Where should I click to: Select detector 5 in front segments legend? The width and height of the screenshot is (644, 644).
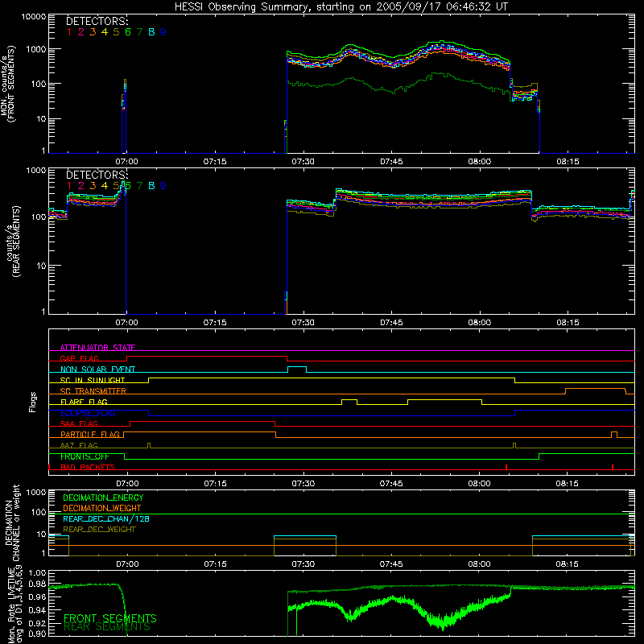click(x=116, y=32)
